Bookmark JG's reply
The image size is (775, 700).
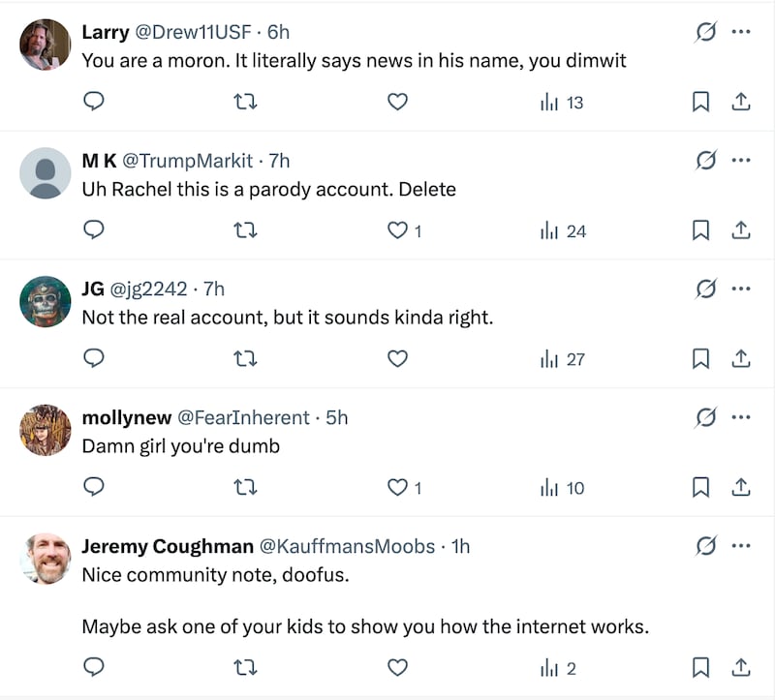point(700,358)
